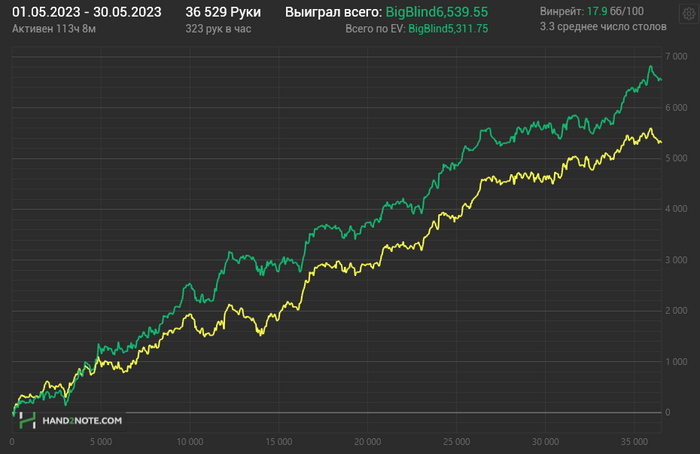The height and width of the screenshot is (454, 700).
Task: Open graph settings gear icon
Action: click(689, 14)
